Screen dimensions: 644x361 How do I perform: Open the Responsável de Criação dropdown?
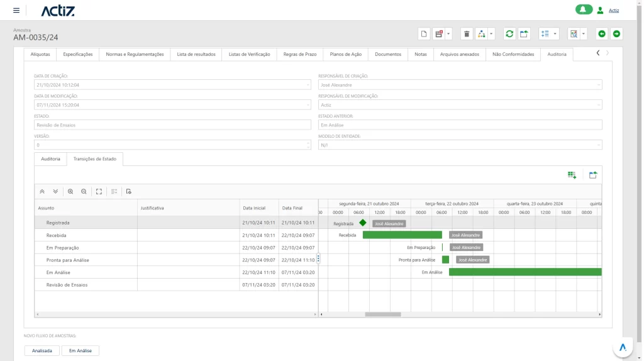coord(598,84)
